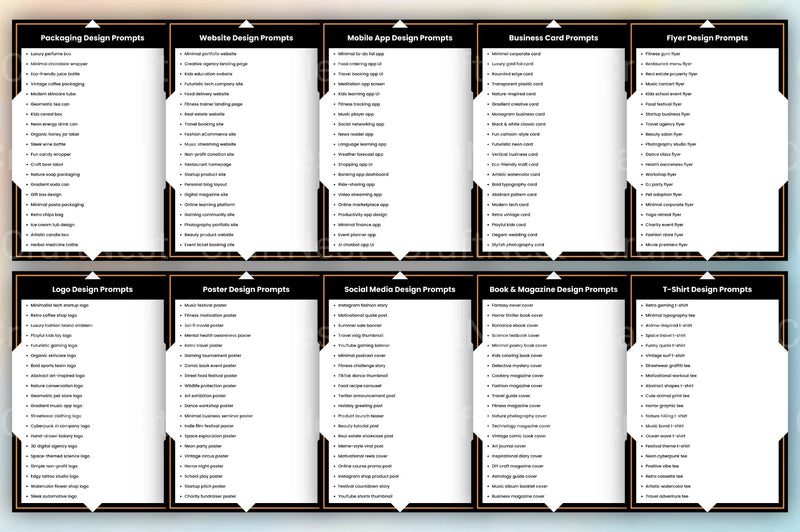
Task: Click the 'Poster Design Prompts' heading
Action: tap(246, 289)
